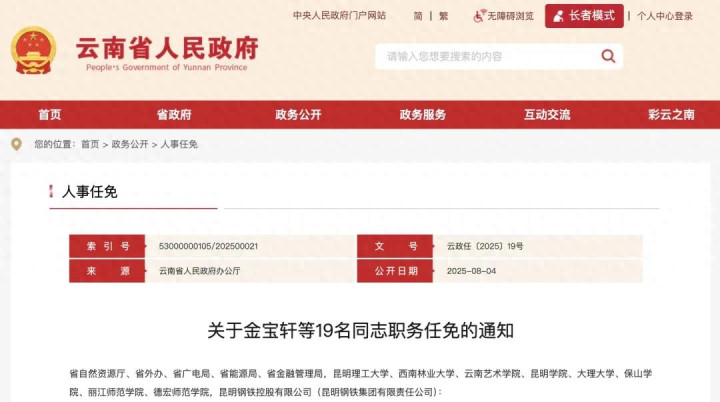Click the search magnifier icon
Screen dimensions: 720x402
pyautogui.click(x=608, y=56)
